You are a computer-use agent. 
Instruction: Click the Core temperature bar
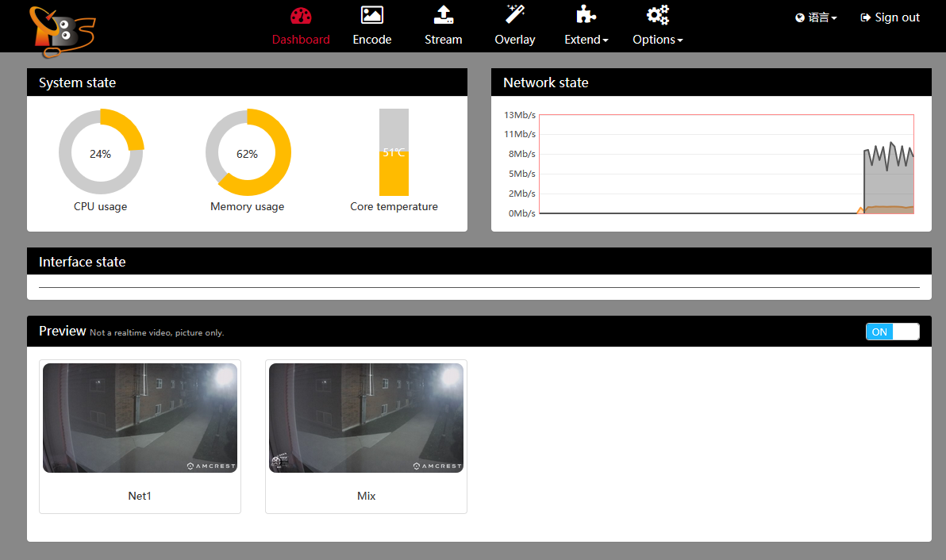click(x=394, y=152)
